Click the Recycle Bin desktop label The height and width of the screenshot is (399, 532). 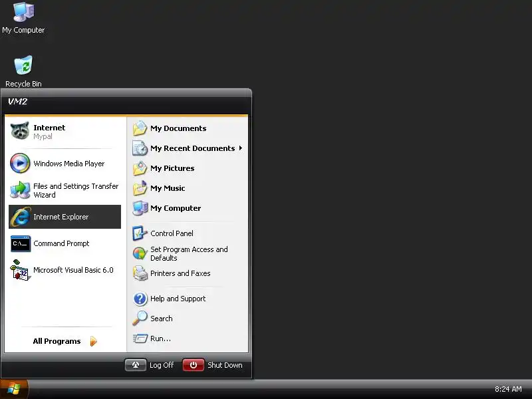23,84
